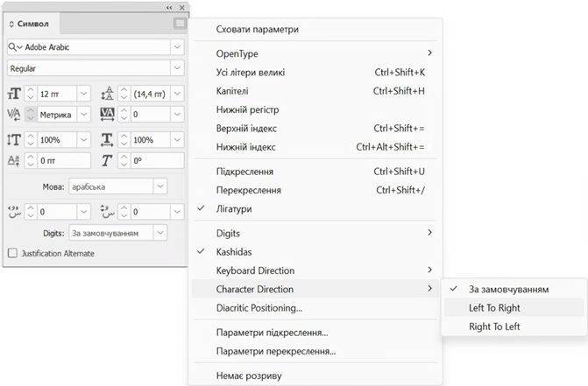This screenshot has width=588, height=386.
Task: Open the Regular font style dropdown
Action: click(177, 68)
